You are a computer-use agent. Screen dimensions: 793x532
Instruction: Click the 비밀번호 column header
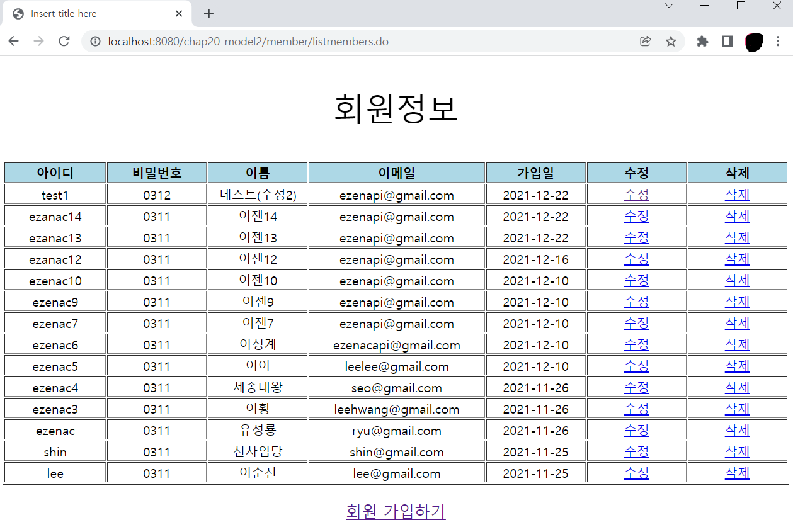pos(157,173)
